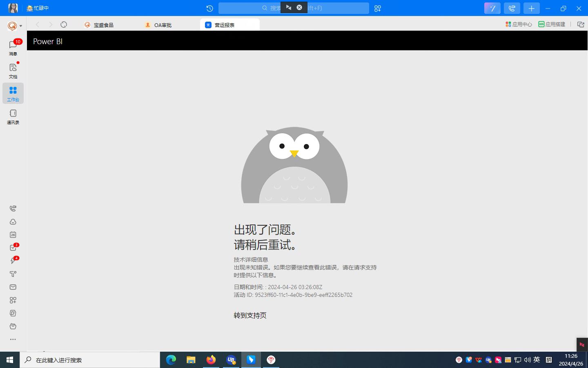Image resolution: width=588 pixels, height=368 pixels.
Task: Click the flag icon in floating overlay
Action: [x=288, y=7]
